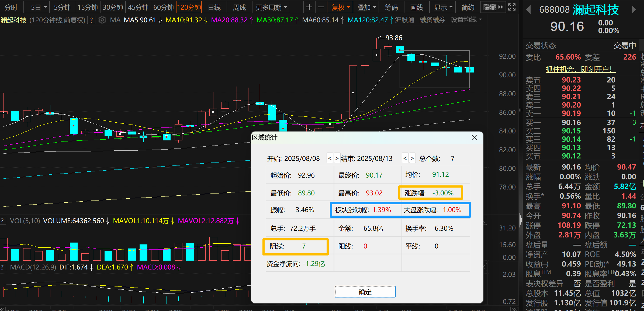Click 卖一 price 90.19 row
644x311 pixels.
pyautogui.click(x=581, y=113)
